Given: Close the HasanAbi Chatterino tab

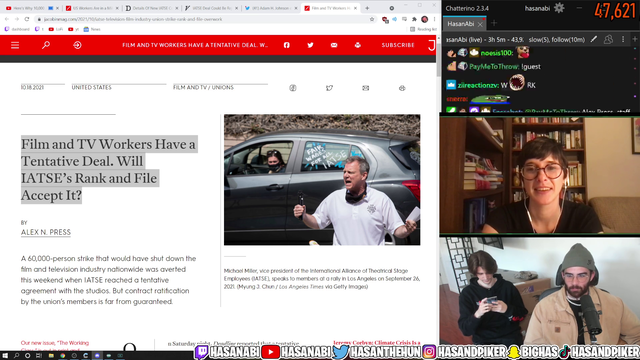Looking at the screenshot, I should tap(480, 24).
